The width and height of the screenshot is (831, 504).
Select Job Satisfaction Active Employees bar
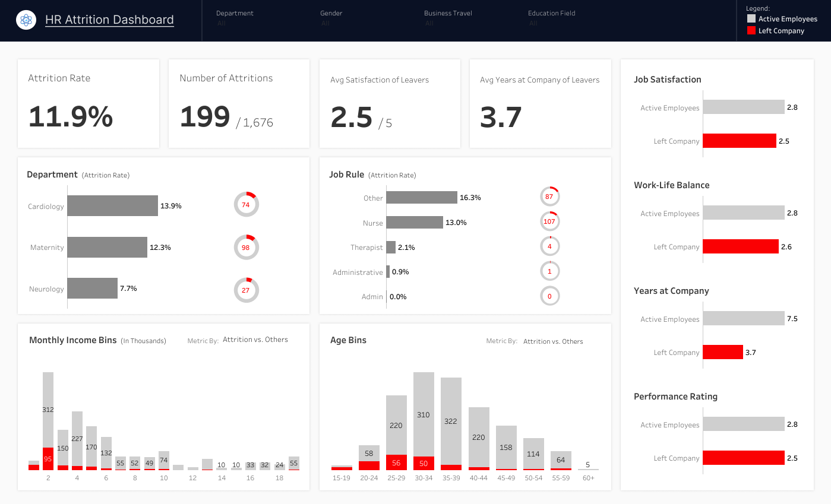[x=744, y=107]
